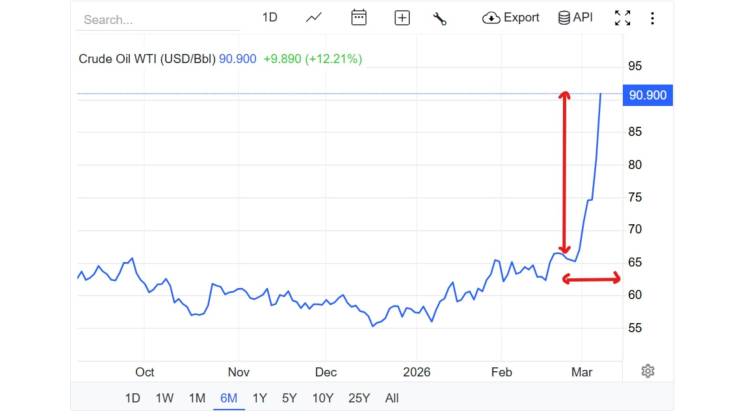Screen dimensions: 743x418
Task: Click the fullscreen expand icon
Action: (x=622, y=18)
